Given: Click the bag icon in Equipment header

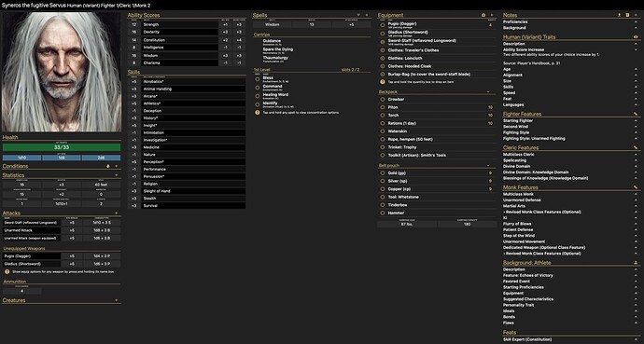Looking at the screenshot, I should [483, 15].
